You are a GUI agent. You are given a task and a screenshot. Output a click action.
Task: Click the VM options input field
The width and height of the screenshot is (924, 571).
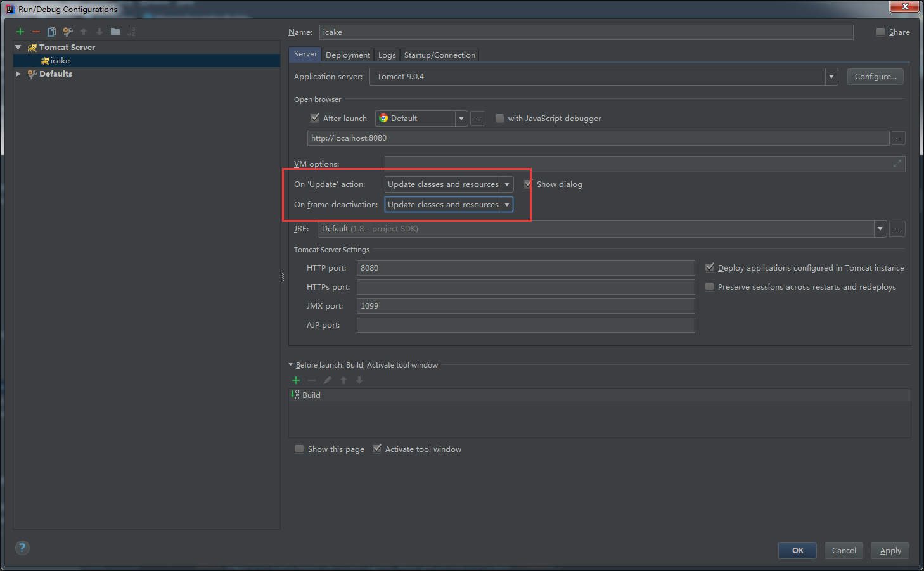[x=645, y=164]
